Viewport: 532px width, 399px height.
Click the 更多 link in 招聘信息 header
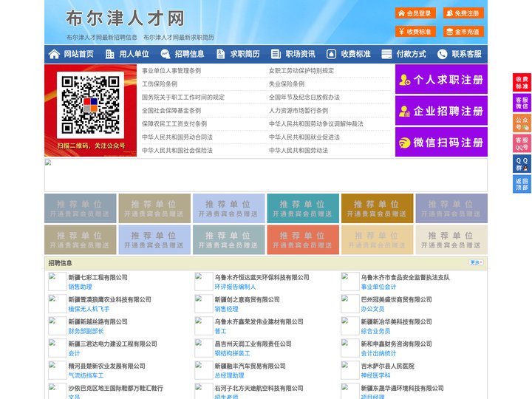click(476, 262)
